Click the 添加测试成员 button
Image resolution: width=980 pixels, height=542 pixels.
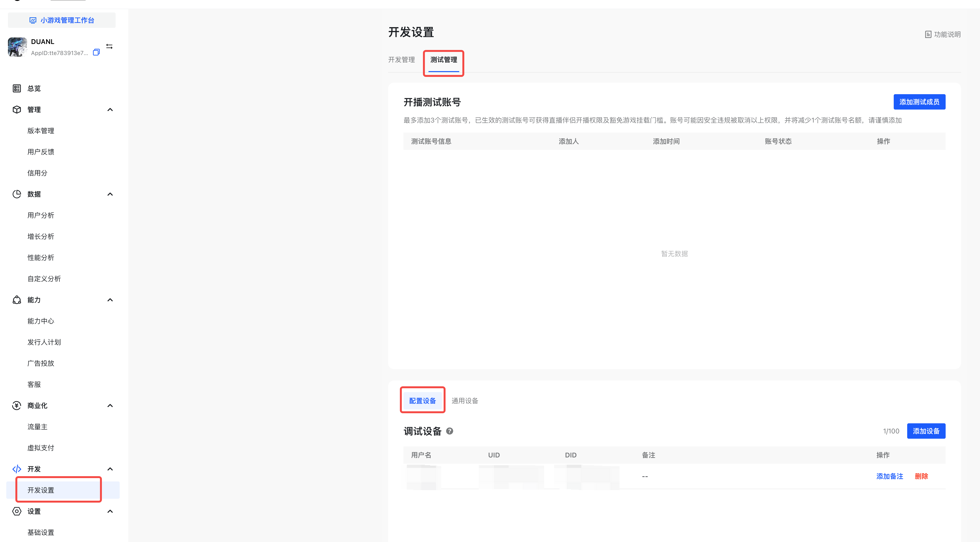(x=919, y=102)
